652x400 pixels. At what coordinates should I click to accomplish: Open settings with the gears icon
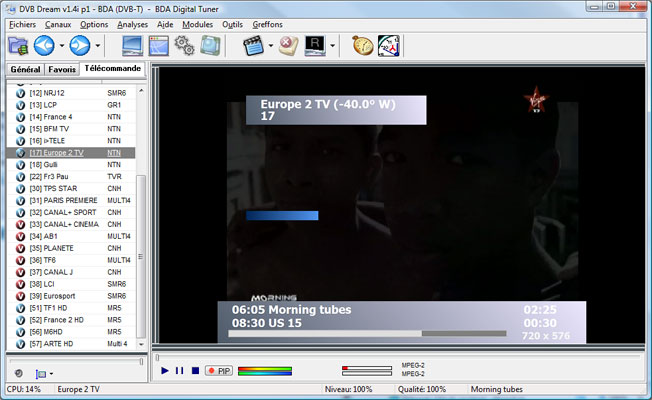click(x=184, y=45)
